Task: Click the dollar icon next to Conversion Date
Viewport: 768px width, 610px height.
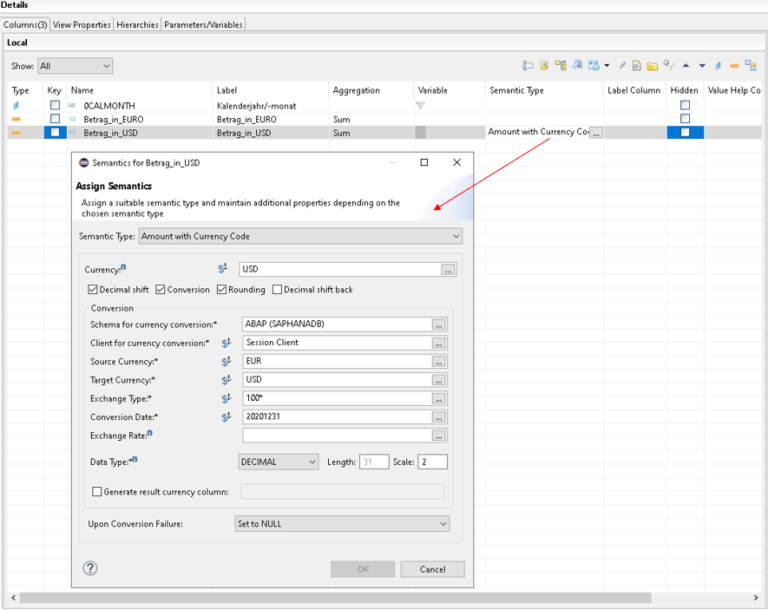Action: point(226,417)
